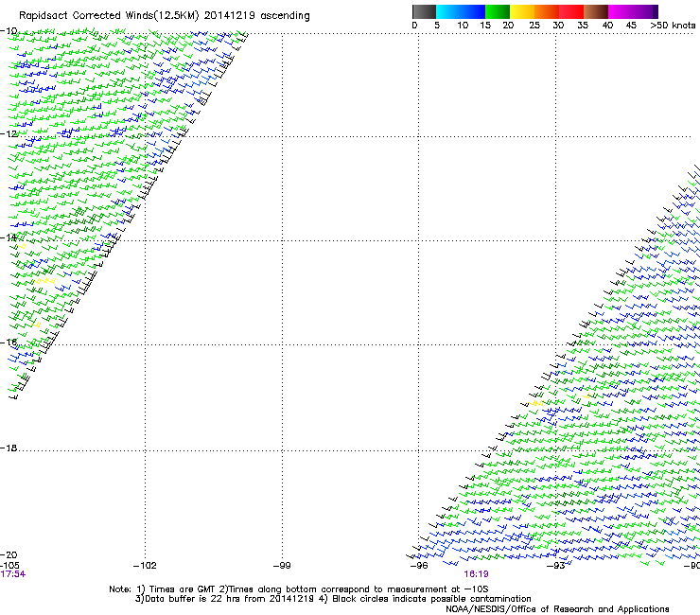This screenshot has width=700, height=615.
Task: Click the '10' legend scale label
Action: [x=463, y=26]
